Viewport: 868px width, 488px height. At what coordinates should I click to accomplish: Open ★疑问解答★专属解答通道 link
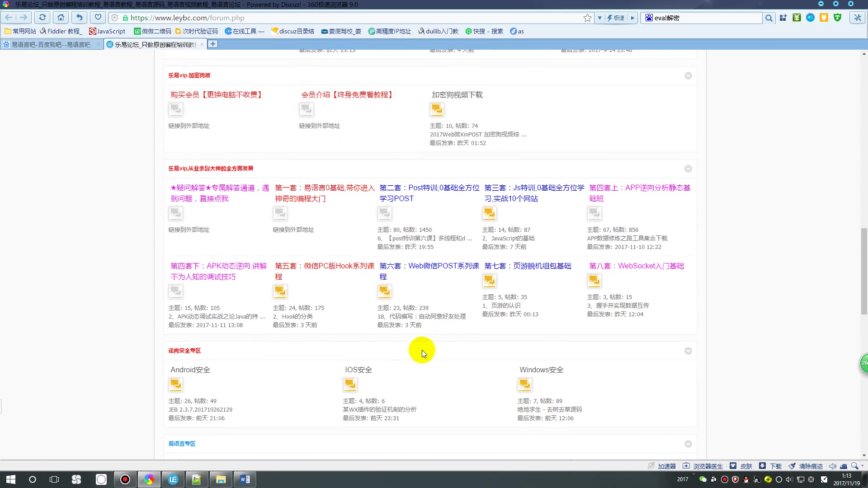pyautogui.click(x=220, y=193)
